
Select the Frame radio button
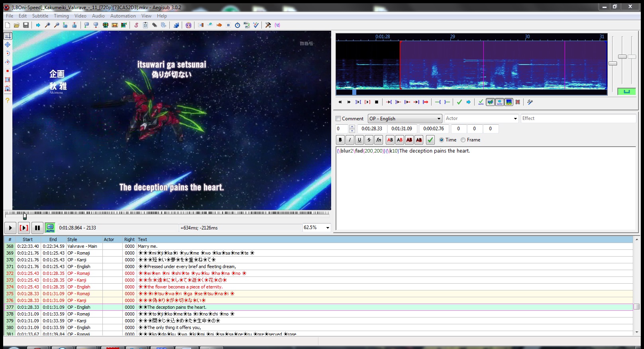463,140
